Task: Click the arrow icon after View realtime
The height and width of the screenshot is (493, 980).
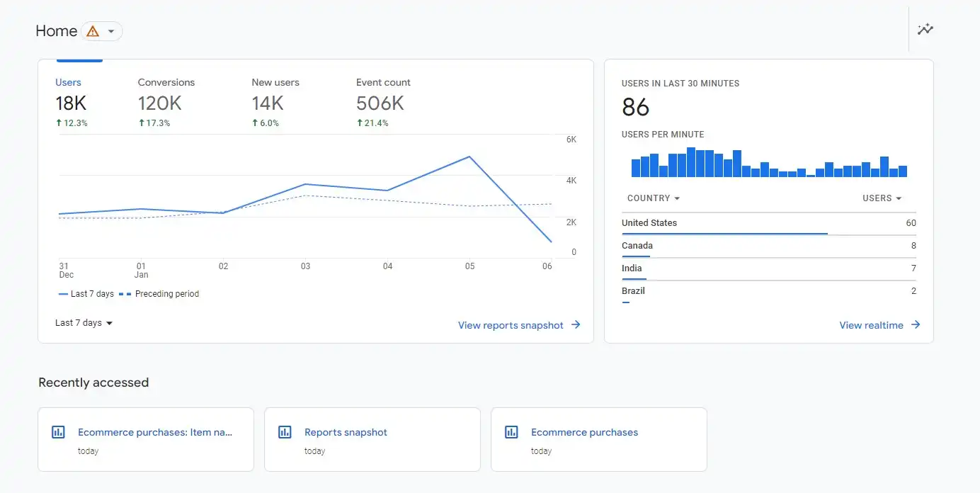Action: [x=916, y=325]
